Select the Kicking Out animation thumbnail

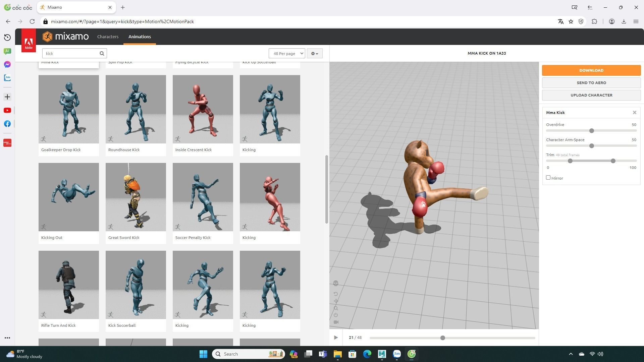[x=69, y=197]
